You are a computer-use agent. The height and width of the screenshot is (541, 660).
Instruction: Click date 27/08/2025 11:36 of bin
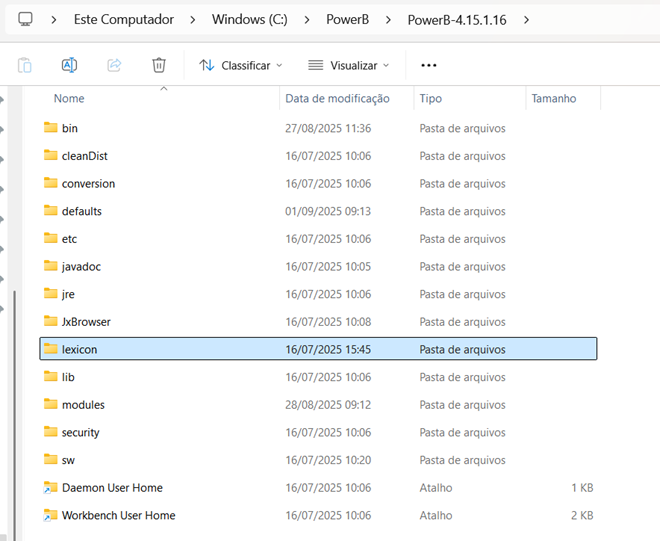tap(328, 128)
